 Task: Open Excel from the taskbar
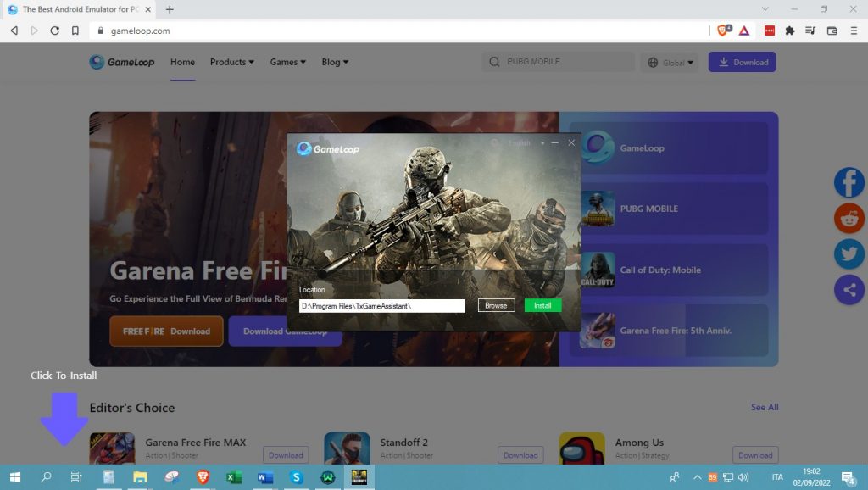pos(234,477)
